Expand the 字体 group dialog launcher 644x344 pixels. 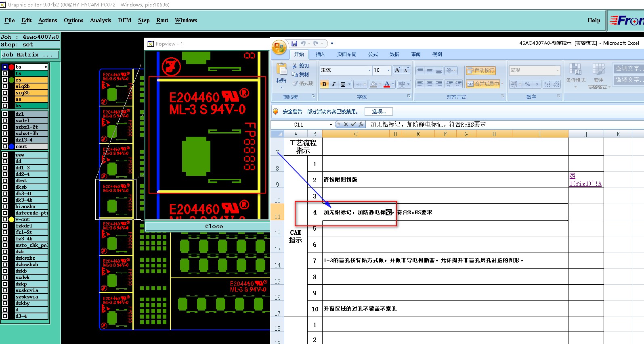pos(409,96)
